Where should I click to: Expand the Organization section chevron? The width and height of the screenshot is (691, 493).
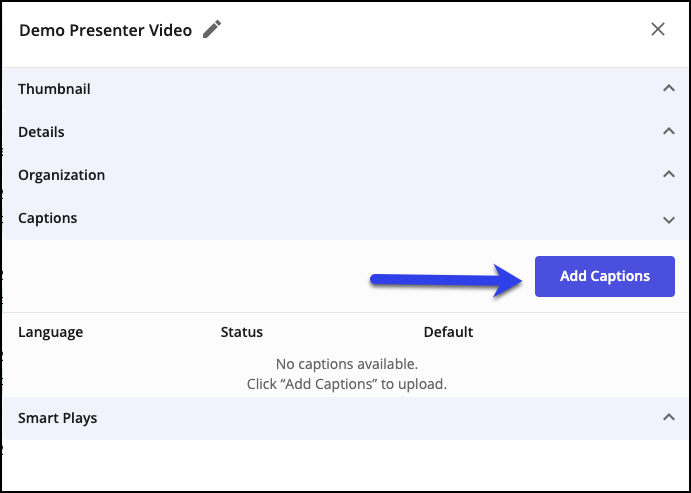tap(669, 174)
